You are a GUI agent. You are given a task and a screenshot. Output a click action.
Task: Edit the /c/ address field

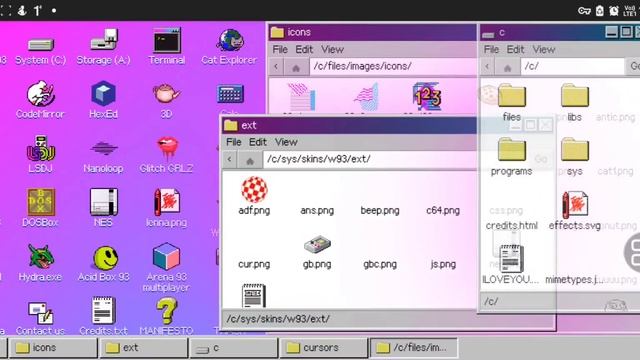click(x=573, y=66)
